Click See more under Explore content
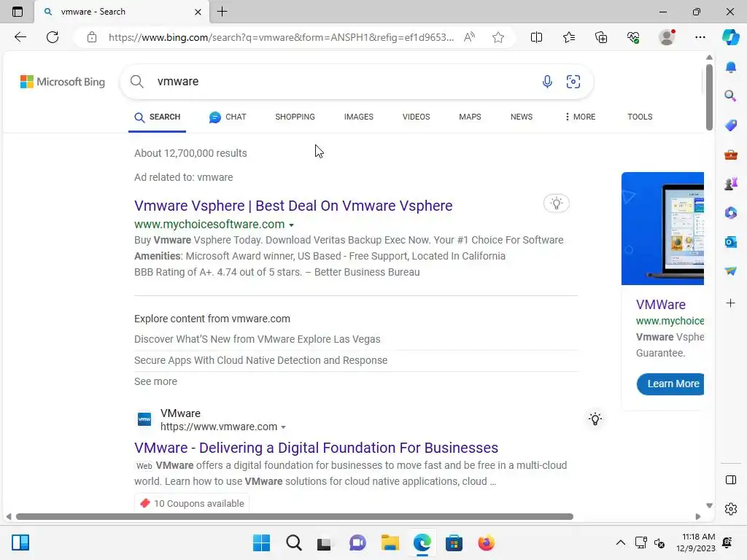The height and width of the screenshot is (560, 747). [x=156, y=381]
